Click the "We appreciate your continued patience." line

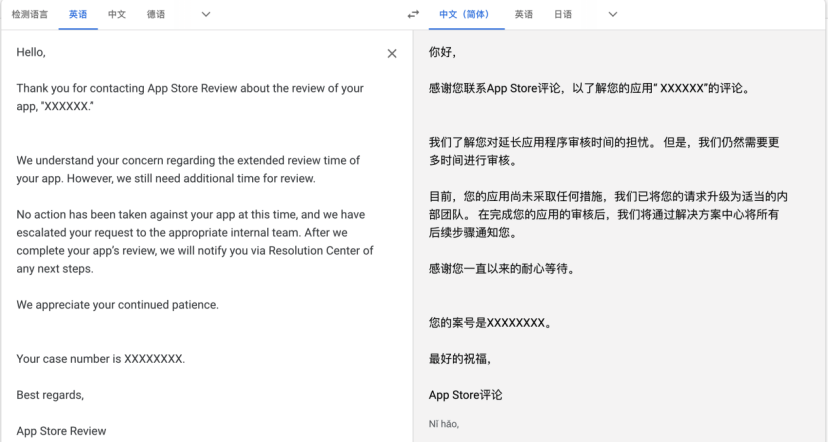(118, 305)
